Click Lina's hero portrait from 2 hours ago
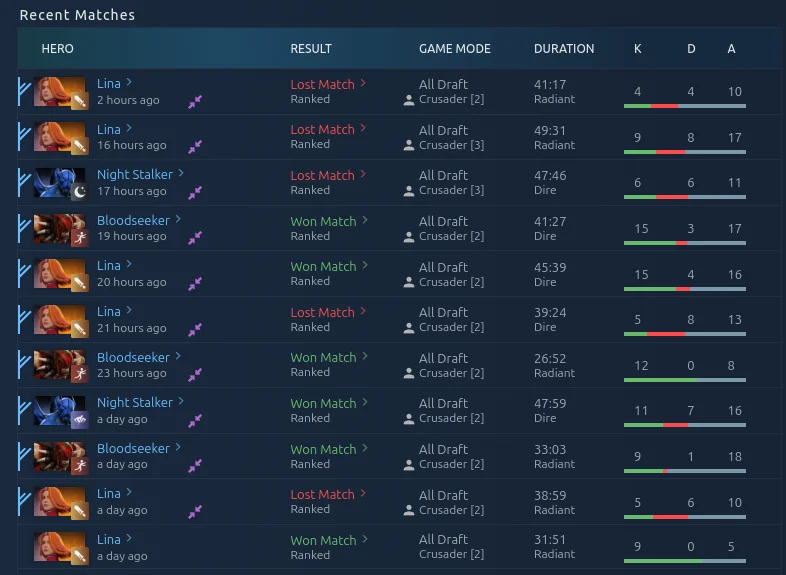The width and height of the screenshot is (786, 575). click(59, 92)
